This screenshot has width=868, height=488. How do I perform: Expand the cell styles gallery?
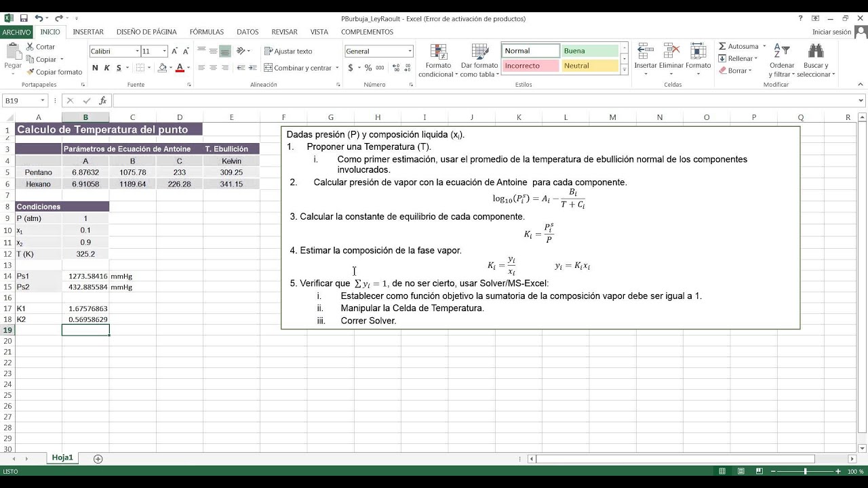(625, 70)
